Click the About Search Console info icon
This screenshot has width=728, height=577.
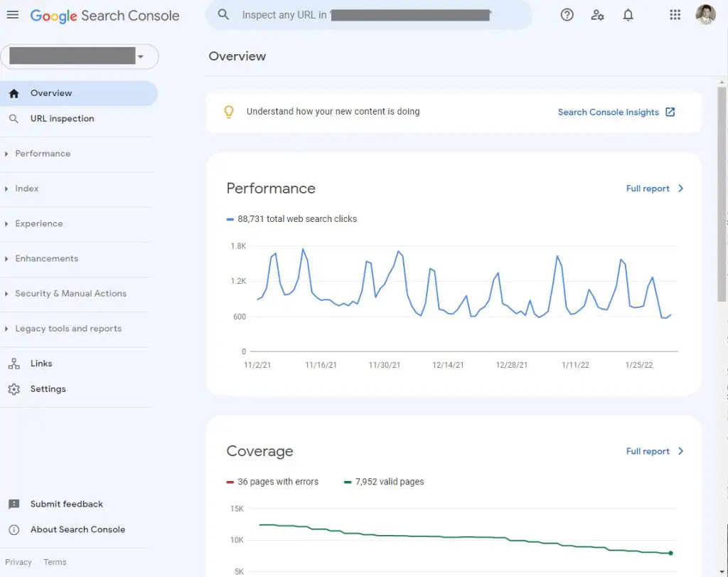14,529
